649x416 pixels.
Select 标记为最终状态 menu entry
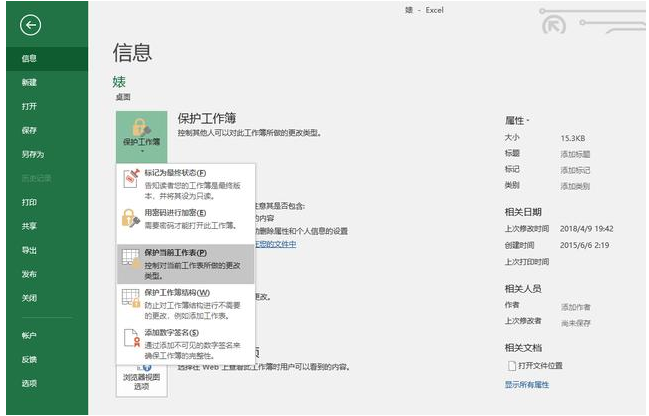click(x=185, y=184)
